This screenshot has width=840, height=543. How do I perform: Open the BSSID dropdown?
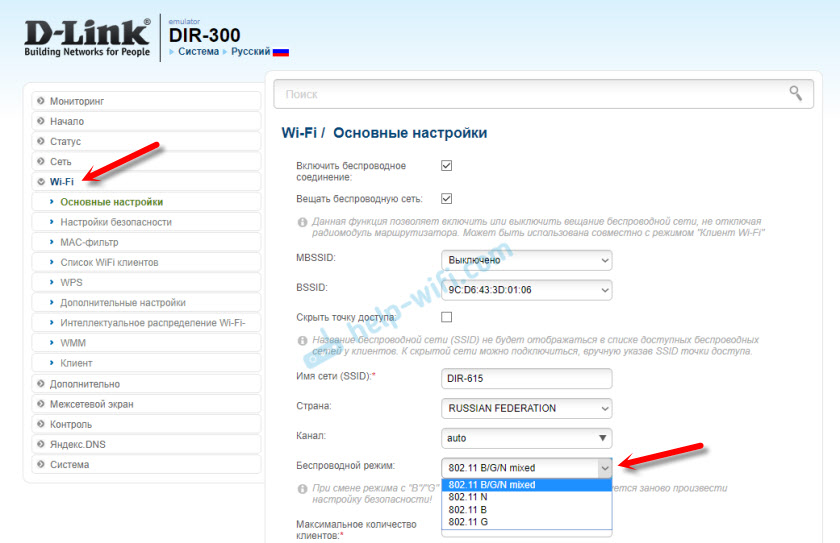click(526, 290)
